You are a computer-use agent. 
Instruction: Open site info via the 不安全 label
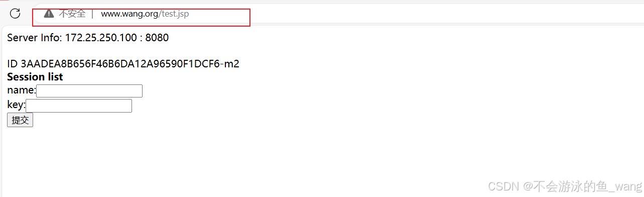(72, 14)
